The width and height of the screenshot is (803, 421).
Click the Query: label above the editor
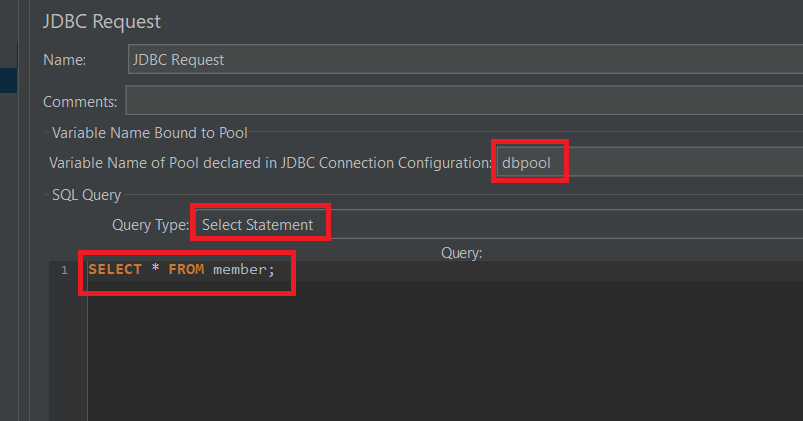tap(461, 253)
